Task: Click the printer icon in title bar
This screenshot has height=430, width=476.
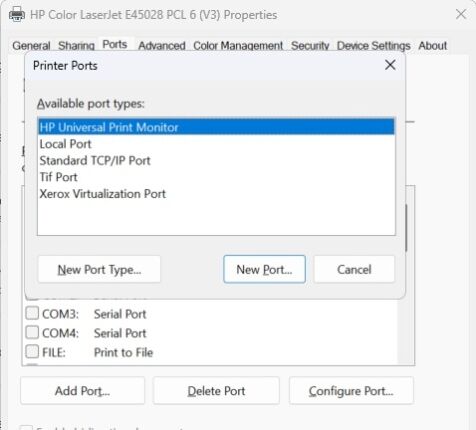Action: (x=17, y=15)
